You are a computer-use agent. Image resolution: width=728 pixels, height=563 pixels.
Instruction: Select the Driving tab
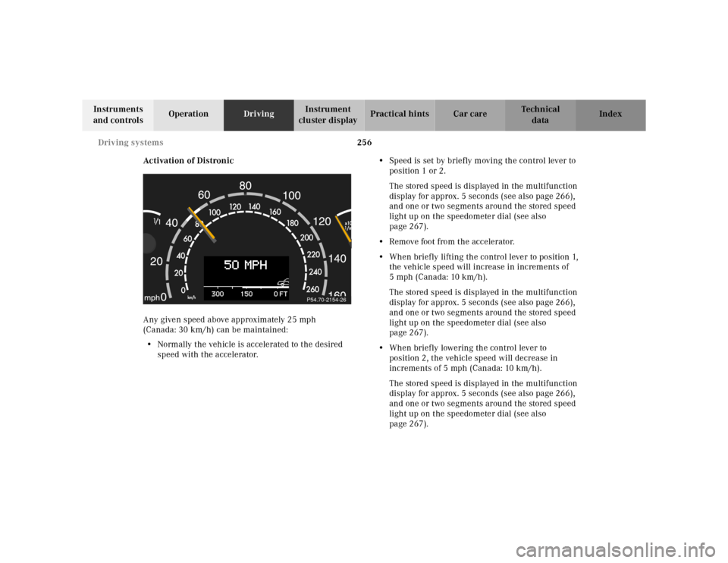259,115
